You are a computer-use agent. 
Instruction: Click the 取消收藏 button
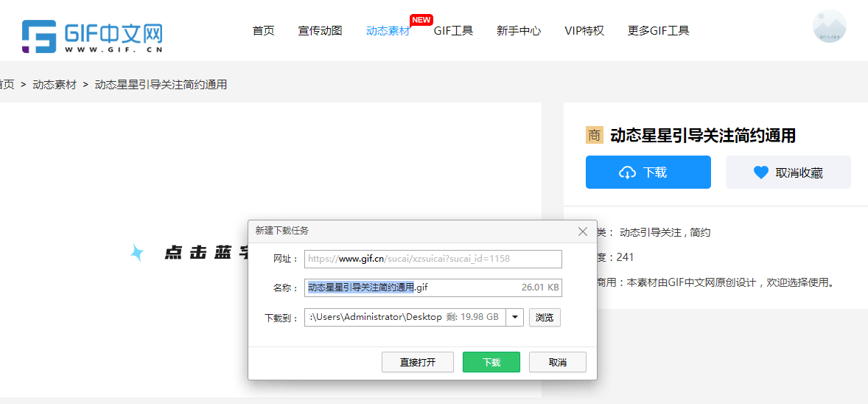tap(788, 173)
